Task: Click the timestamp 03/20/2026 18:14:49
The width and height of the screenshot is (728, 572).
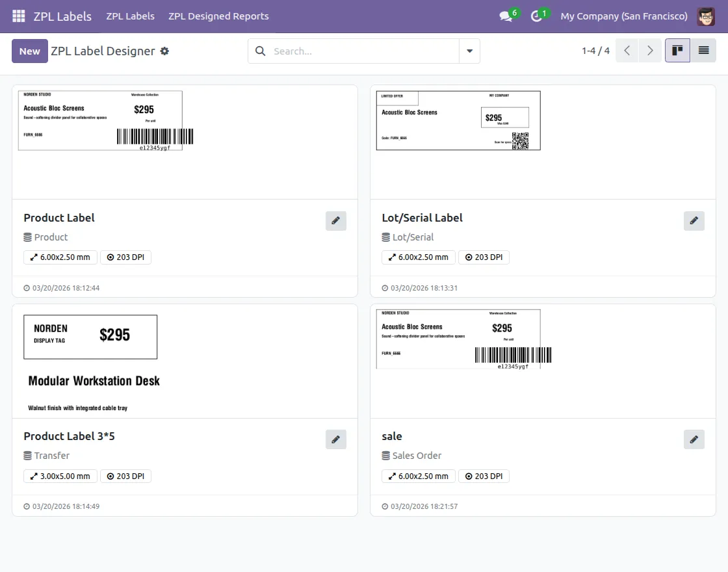Action: pyautogui.click(x=66, y=506)
